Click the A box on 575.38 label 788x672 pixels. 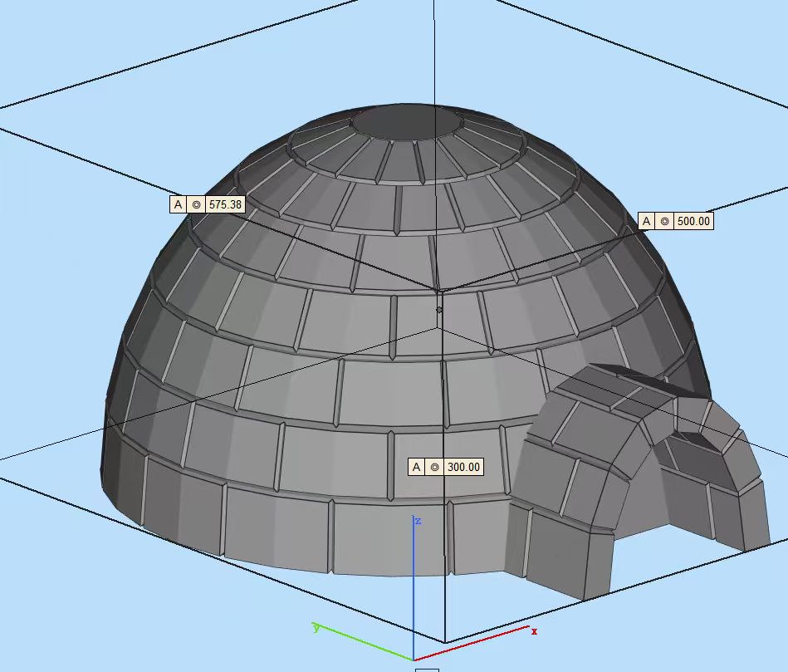pos(178,204)
